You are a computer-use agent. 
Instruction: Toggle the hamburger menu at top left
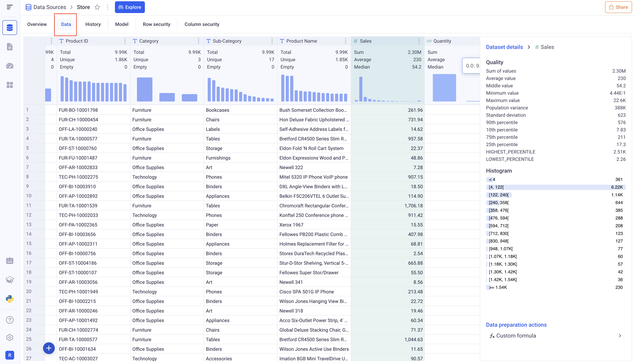pyautogui.click(x=10, y=7)
